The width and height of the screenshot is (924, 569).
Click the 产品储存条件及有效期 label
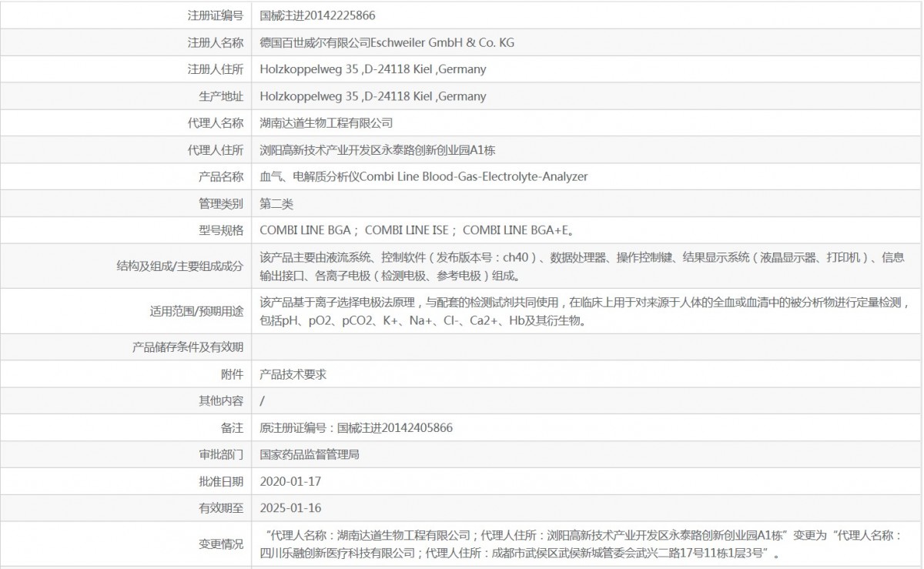tap(188, 347)
